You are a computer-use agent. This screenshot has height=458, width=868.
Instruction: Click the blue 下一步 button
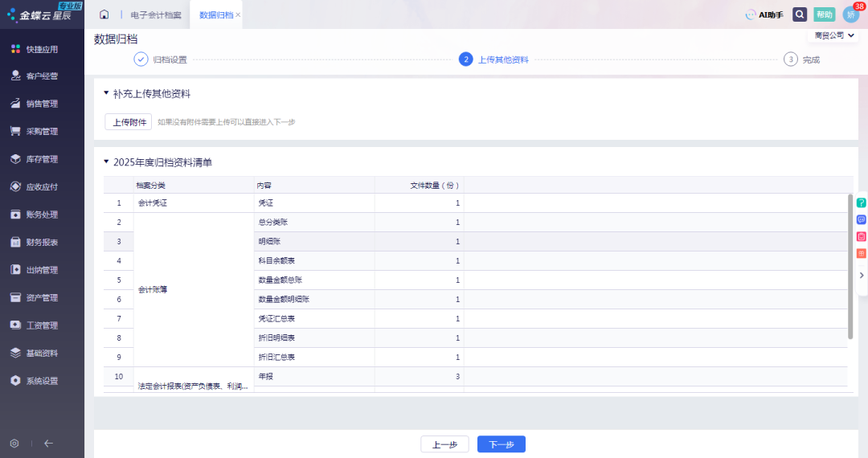(501, 444)
